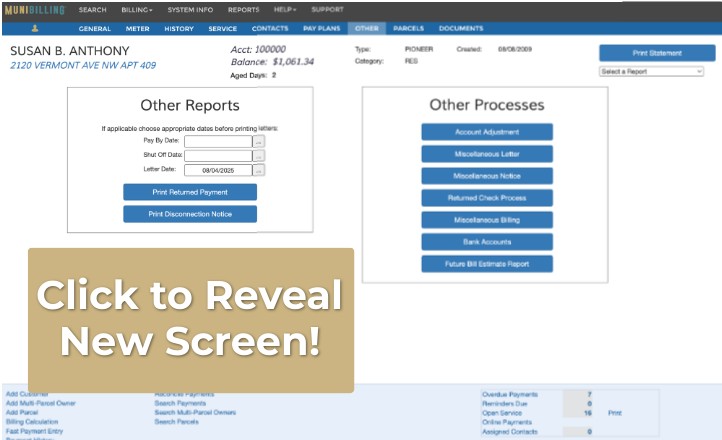Open the Pay By Date calendar picker

tap(259, 142)
